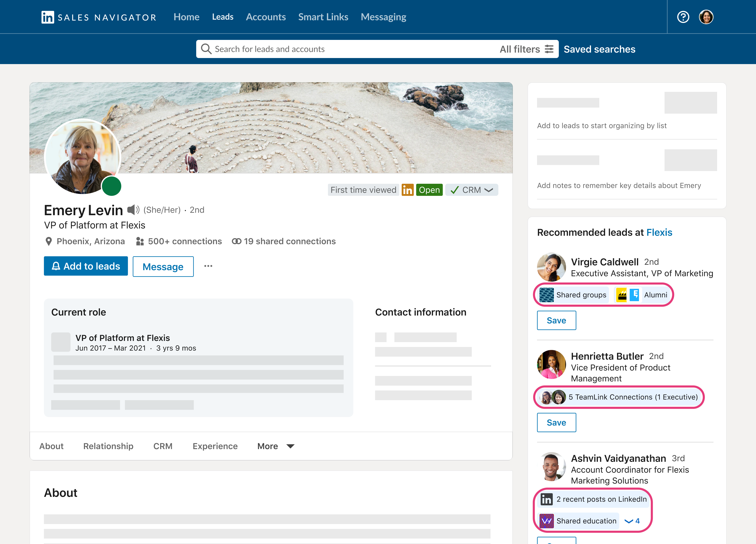Open the user profile avatar menu
The image size is (756, 544).
706,17
